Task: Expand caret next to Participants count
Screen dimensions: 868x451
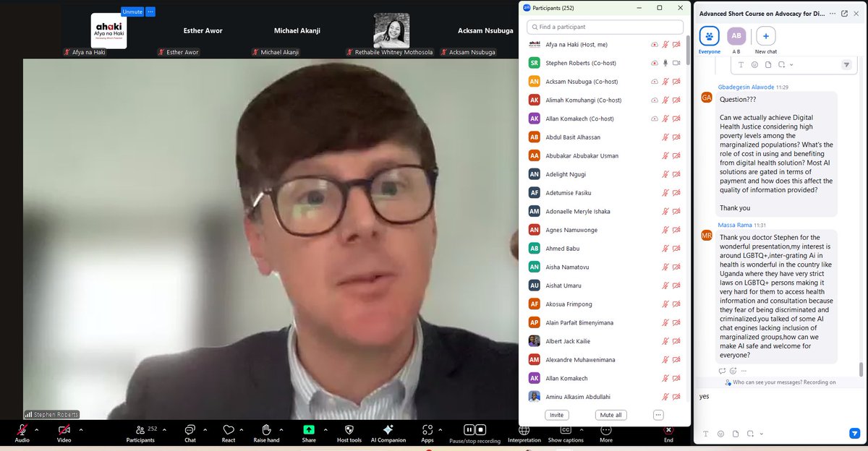Action: pyautogui.click(x=164, y=429)
